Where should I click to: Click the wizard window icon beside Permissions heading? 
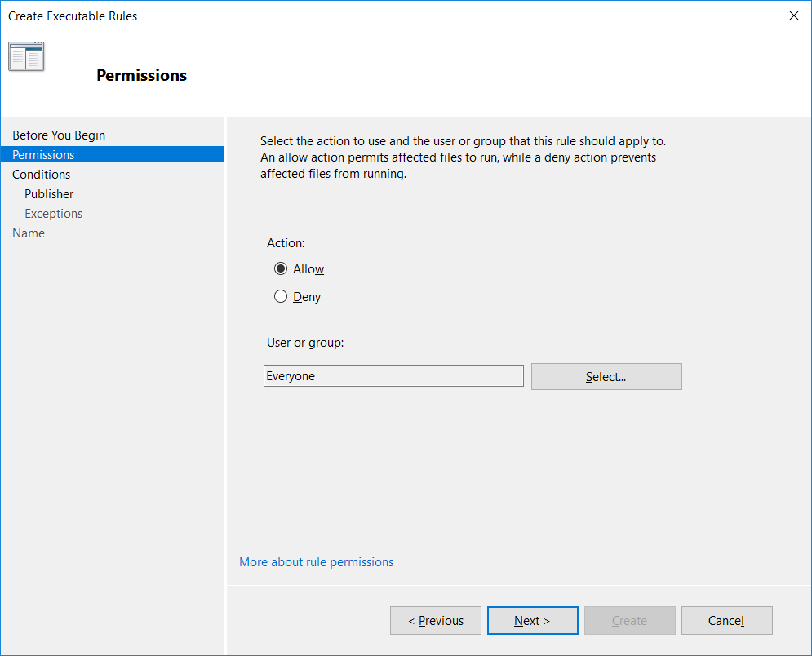tap(26, 56)
